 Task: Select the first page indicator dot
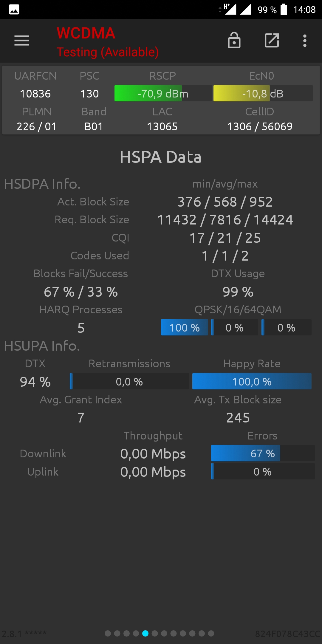(108, 633)
